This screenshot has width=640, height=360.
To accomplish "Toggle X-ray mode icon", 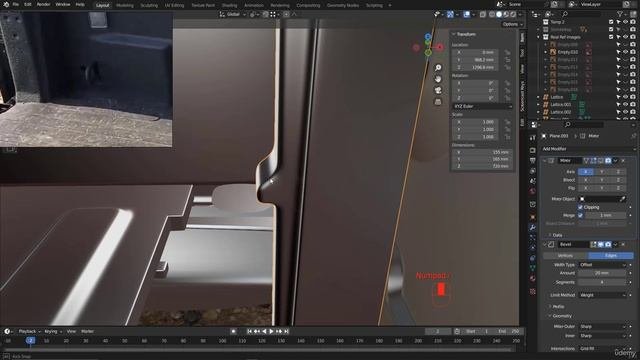I will (482, 14).
